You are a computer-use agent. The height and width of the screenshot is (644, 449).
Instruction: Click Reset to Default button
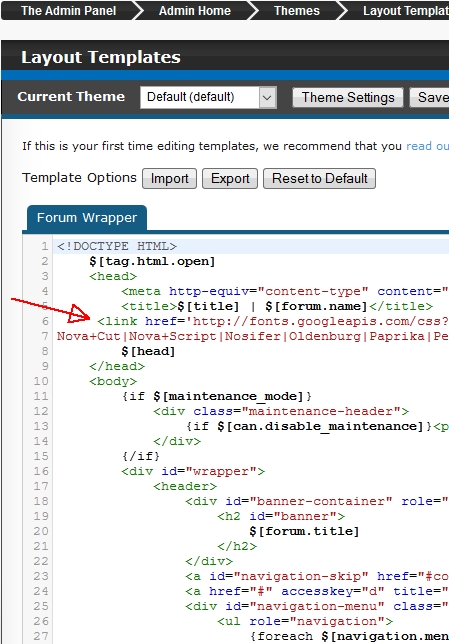point(320,179)
